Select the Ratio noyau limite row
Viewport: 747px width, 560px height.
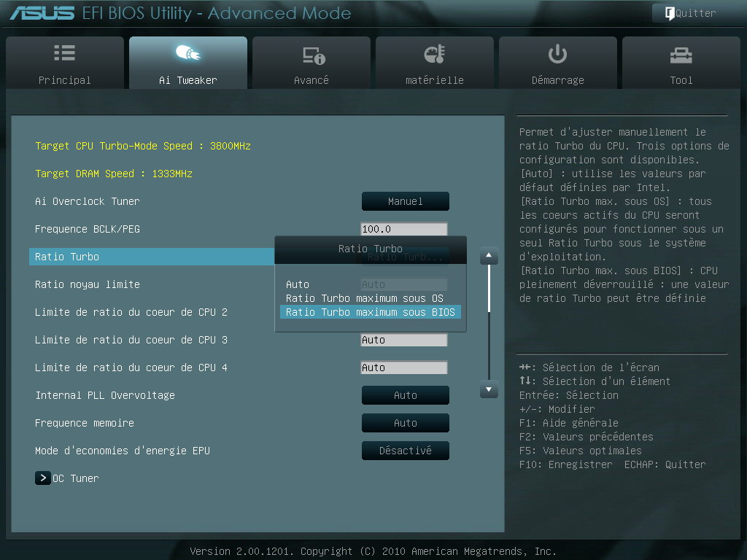click(x=88, y=284)
